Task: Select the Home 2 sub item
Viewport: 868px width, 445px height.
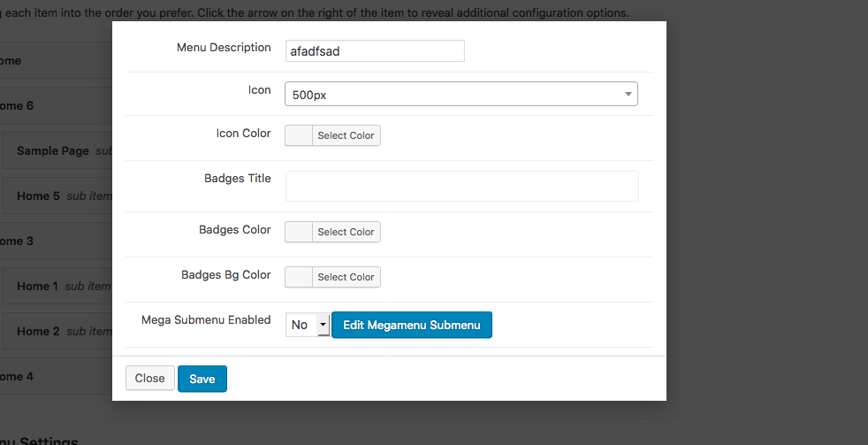Action: 39,332
